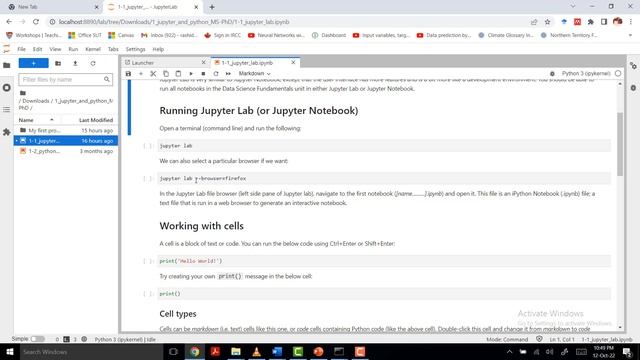640x360 pixels.
Task: Create a new folder in file browser
Action: (58, 63)
